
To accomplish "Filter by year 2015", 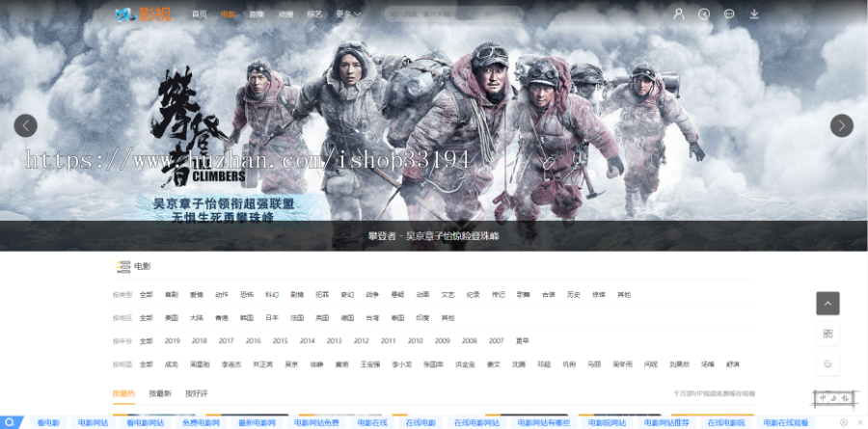I will click(280, 341).
